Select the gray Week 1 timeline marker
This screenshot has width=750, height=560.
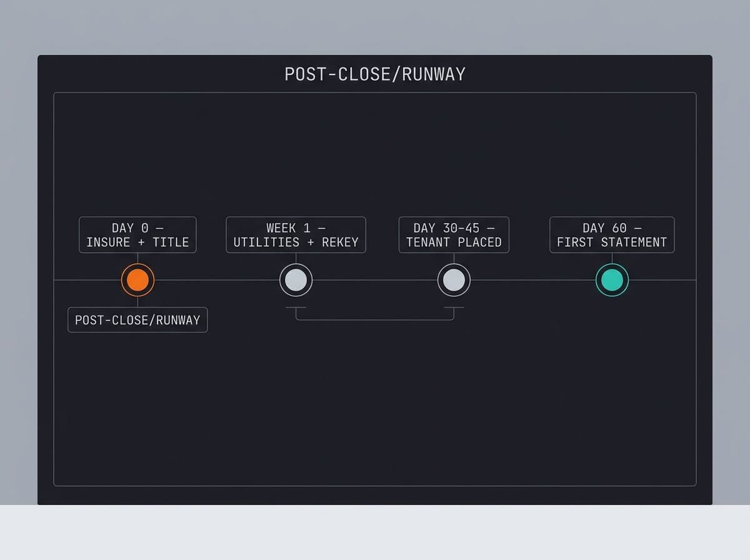coord(296,280)
